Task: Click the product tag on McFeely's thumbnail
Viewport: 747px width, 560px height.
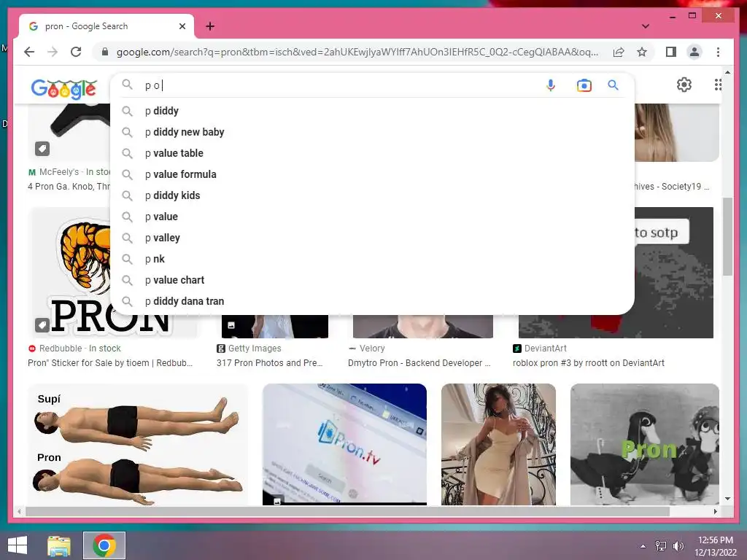Action: (x=42, y=149)
